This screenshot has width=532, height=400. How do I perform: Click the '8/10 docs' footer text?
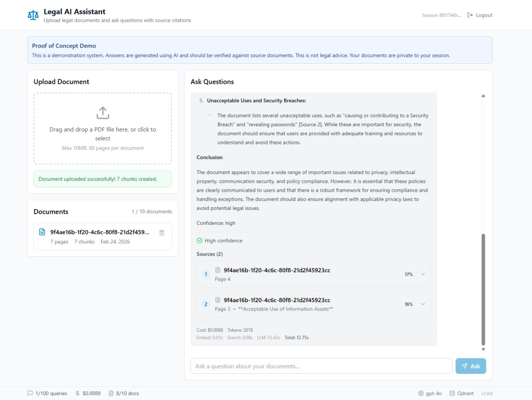point(128,393)
